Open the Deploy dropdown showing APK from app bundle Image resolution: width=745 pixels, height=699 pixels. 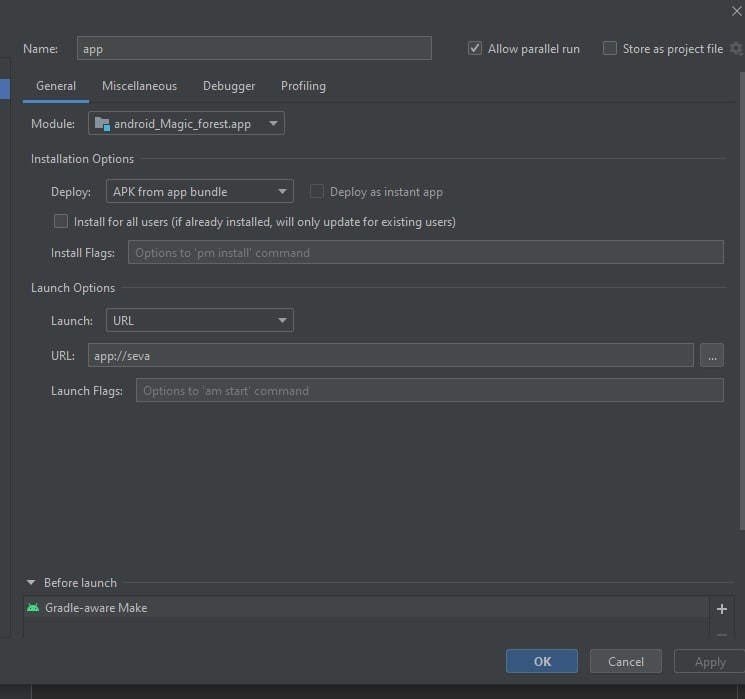click(200, 192)
